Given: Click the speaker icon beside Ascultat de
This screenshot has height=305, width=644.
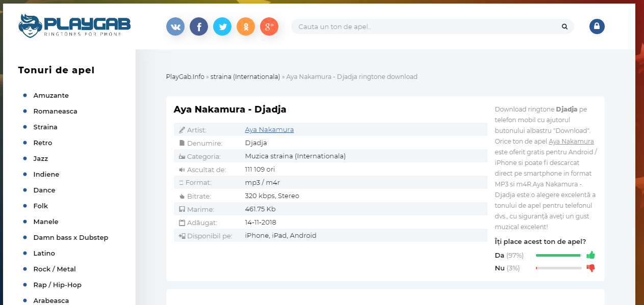Looking at the screenshot, I should click(x=182, y=170).
